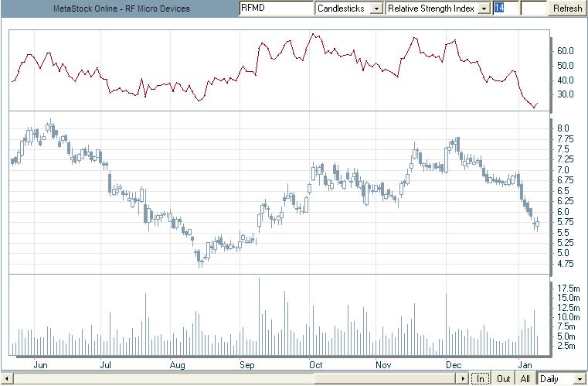Click the horizontal scrollbar thumb
This screenshot has height=386, width=588.
pyautogui.click(x=386, y=378)
